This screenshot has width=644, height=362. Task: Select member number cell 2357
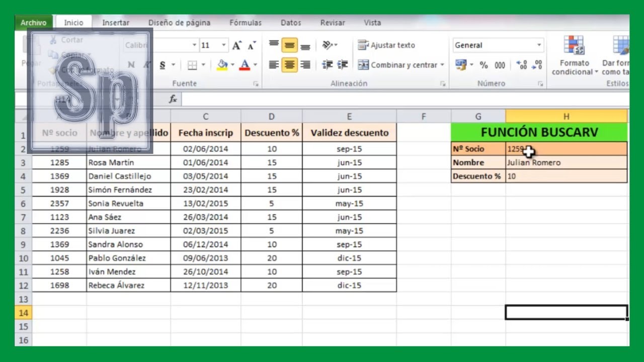[x=59, y=204]
